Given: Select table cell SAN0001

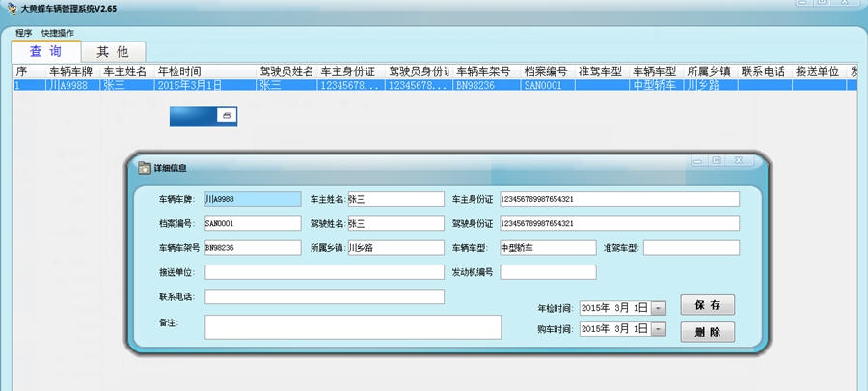Looking at the screenshot, I should coord(547,85).
